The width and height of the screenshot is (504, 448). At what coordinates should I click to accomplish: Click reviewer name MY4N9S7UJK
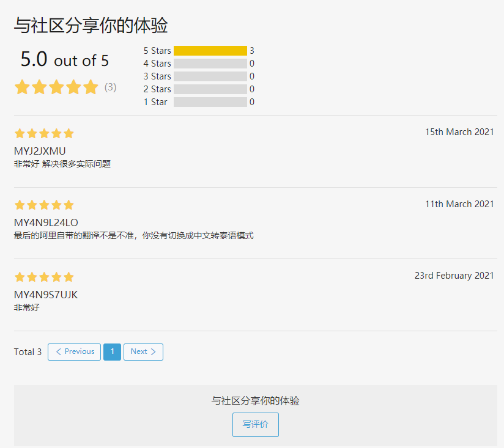point(46,295)
